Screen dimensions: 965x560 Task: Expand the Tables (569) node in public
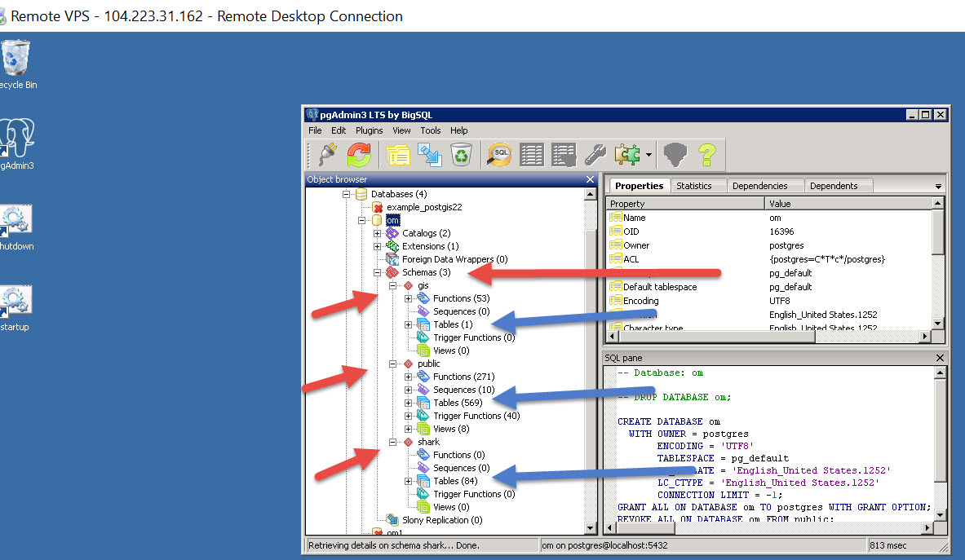(x=409, y=403)
